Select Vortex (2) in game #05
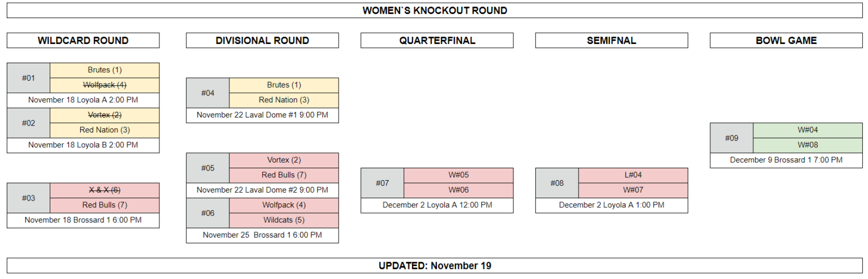868x279 pixels. tap(284, 160)
